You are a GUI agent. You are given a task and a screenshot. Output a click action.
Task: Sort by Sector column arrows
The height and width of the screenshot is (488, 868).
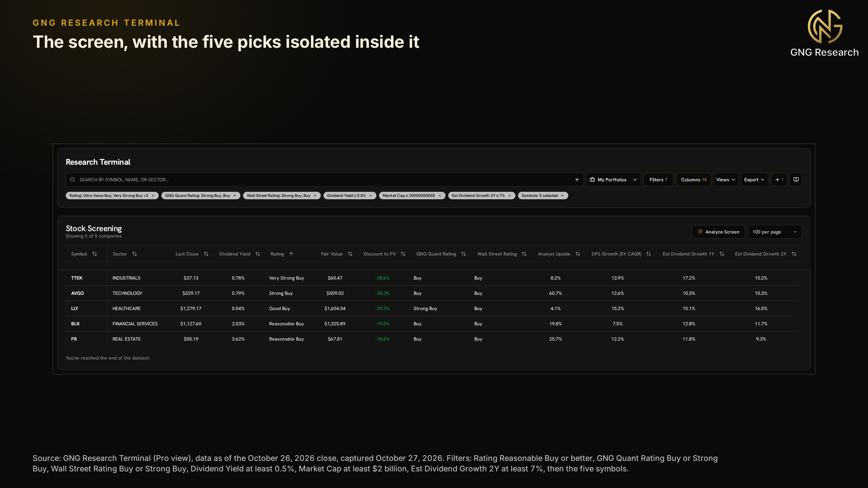click(135, 254)
